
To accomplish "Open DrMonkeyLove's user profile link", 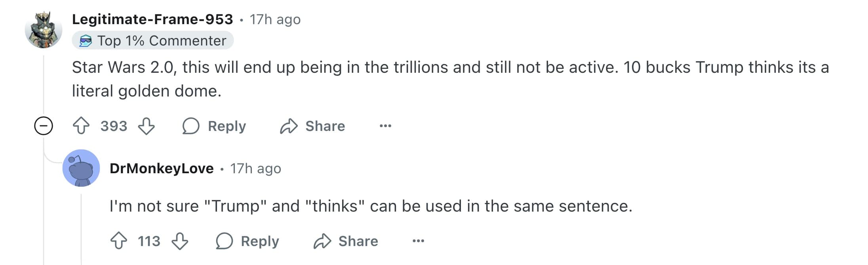I will pyautogui.click(x=162, y=168).
